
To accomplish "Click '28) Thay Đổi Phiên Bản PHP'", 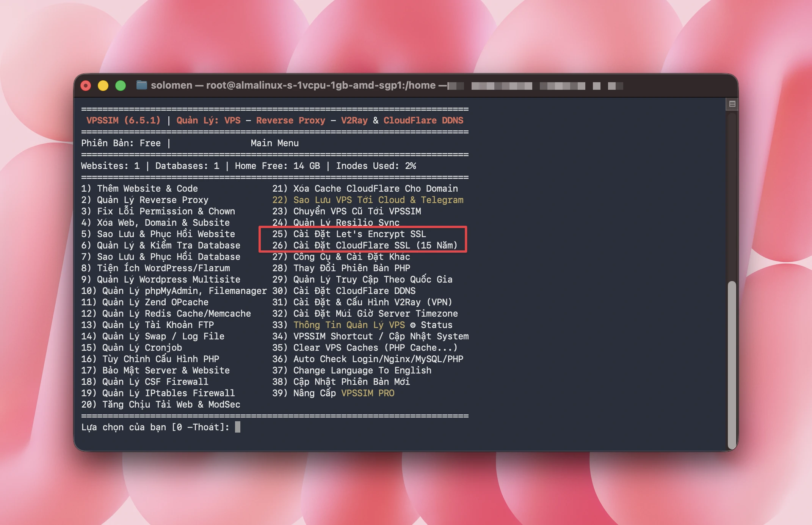I will tap(341, 268).
